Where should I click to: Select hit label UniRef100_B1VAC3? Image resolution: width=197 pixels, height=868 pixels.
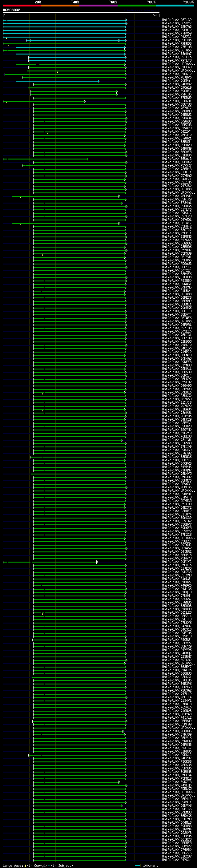tap(176, 128)
